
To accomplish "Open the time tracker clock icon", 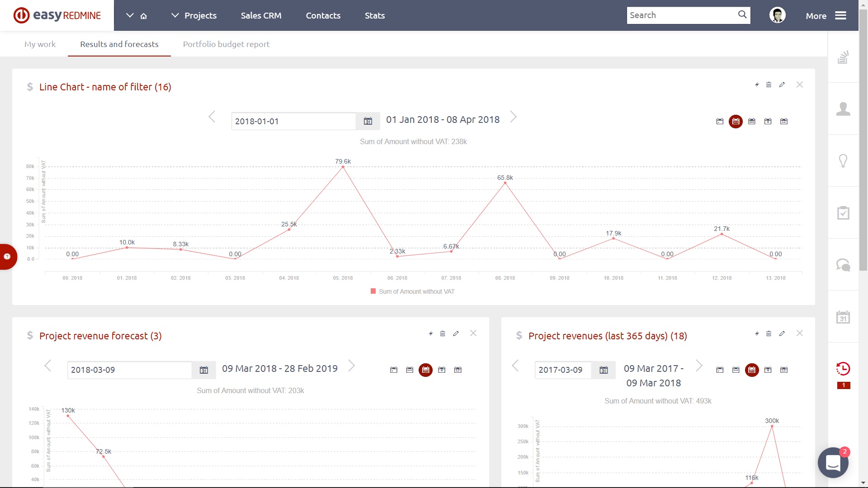I will 843,369.
